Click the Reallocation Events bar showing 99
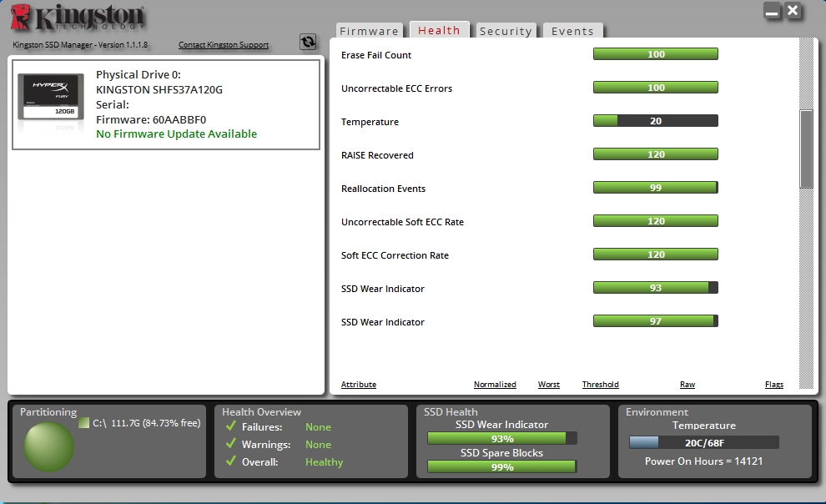The height and width of the screenshot is (504, 826). (655, 188)
